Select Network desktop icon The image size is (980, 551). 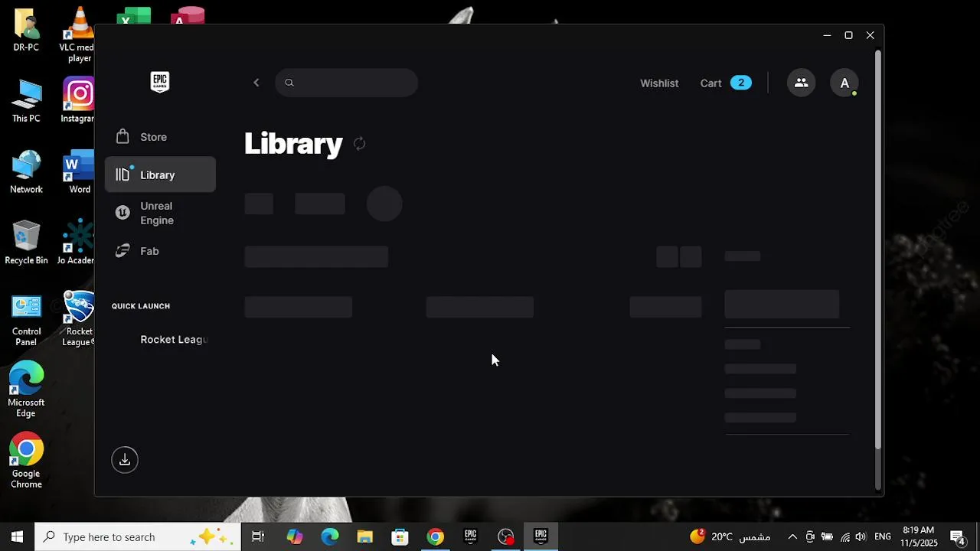(26, 171)
